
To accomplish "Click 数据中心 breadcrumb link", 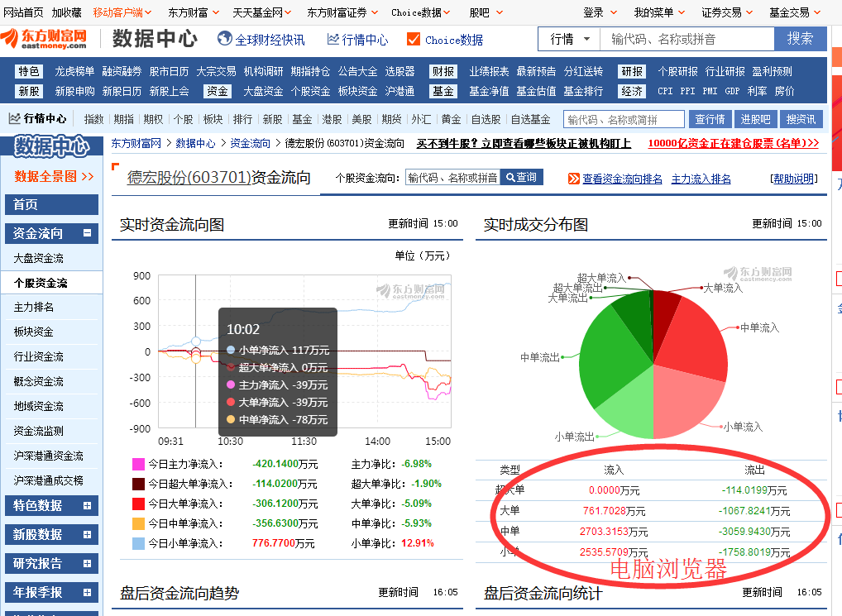I will [195, 143].
